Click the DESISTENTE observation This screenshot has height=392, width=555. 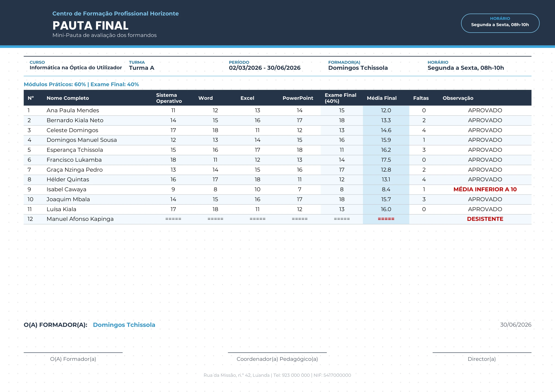pyautogui.click(x=485, y=219)
